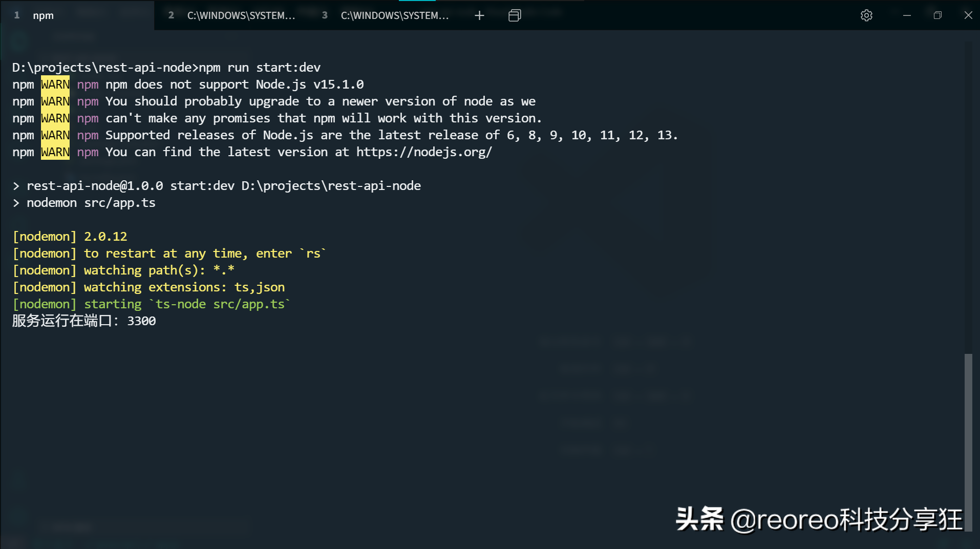Click the '服务运行在端口: 3300' line
980x549 pixels.
[x=84, y=321]
